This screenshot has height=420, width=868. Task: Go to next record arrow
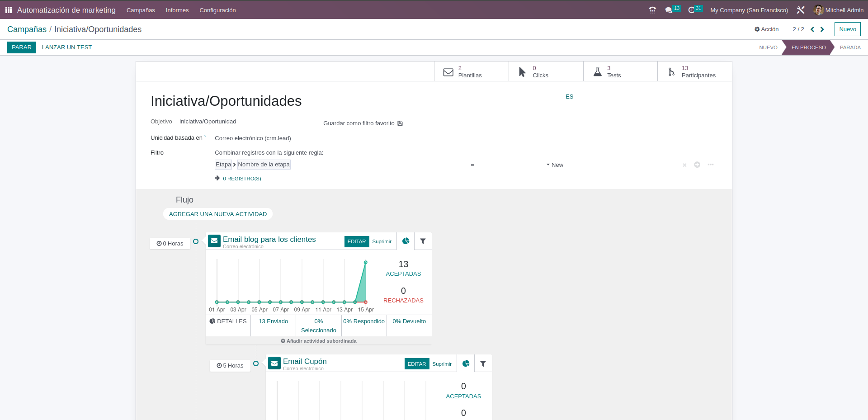coord(822,29)
